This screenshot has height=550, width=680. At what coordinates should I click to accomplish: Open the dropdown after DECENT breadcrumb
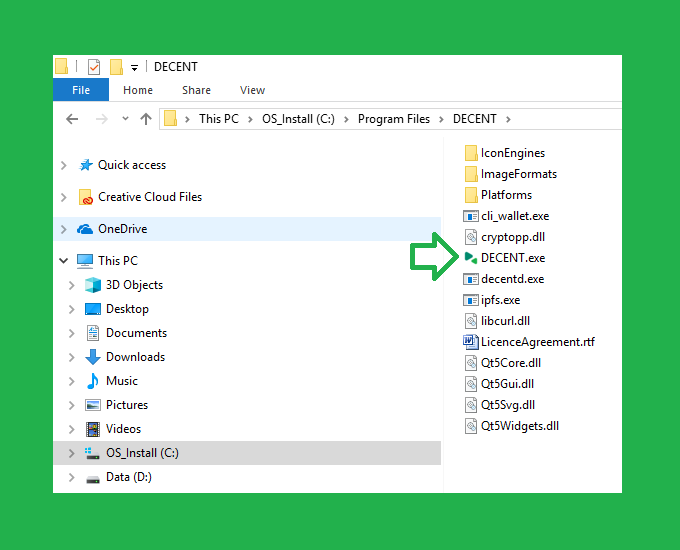click(x=508, y=119)
